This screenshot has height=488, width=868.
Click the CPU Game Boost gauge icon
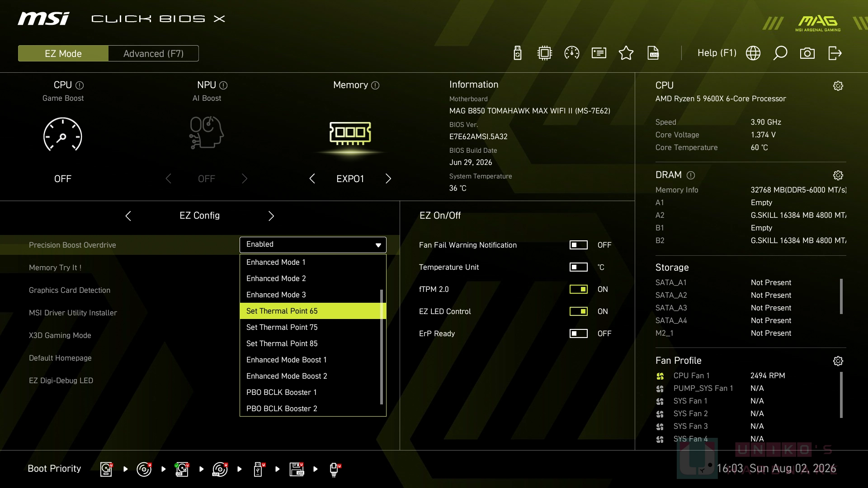(x=62, y=135)
